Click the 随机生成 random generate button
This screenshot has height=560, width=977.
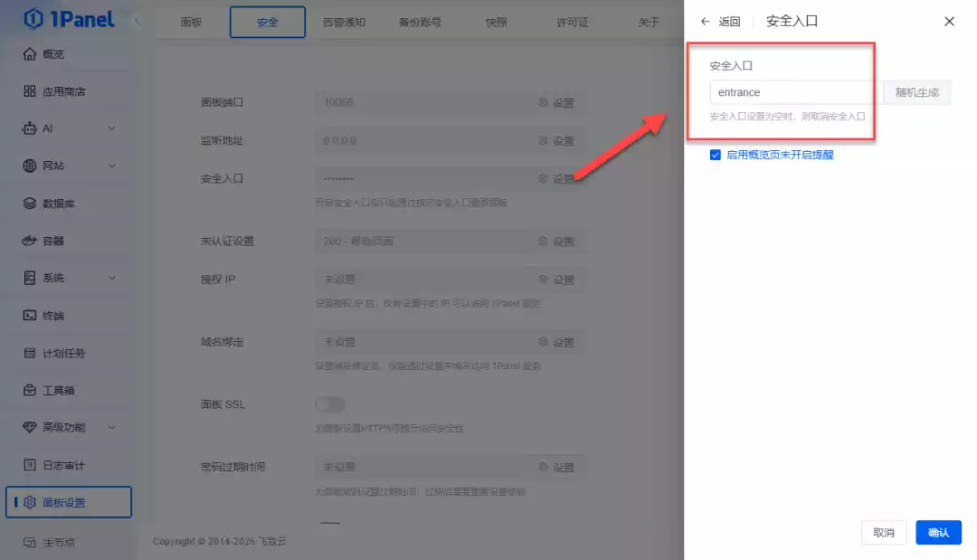(x=916, y=91)
